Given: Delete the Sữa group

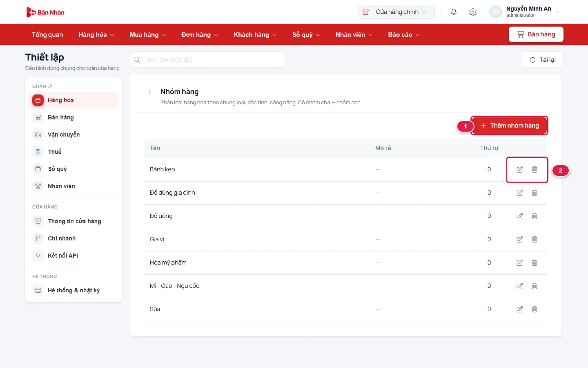Looking at the screenshot, I should (535, 310).
